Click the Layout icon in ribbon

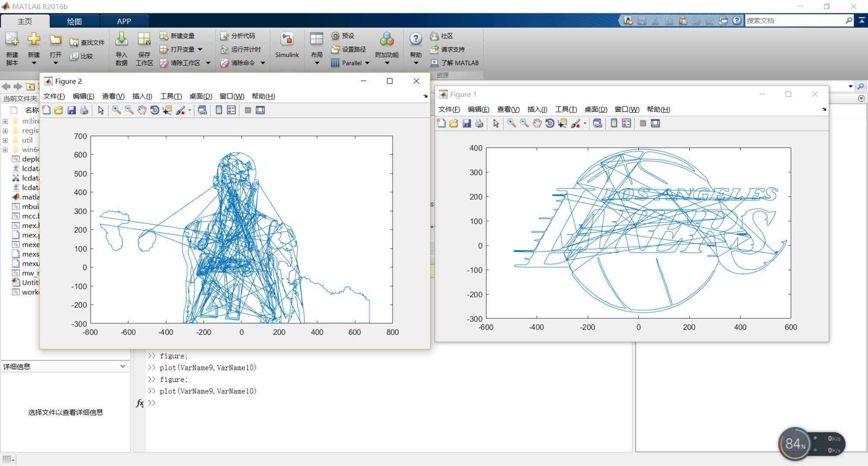click(316, 40)
